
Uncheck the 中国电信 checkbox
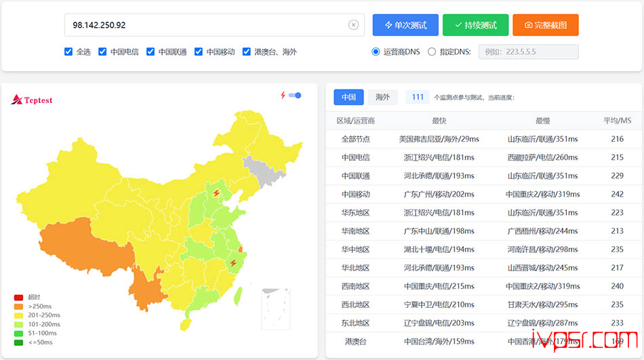tap(102, 52)
